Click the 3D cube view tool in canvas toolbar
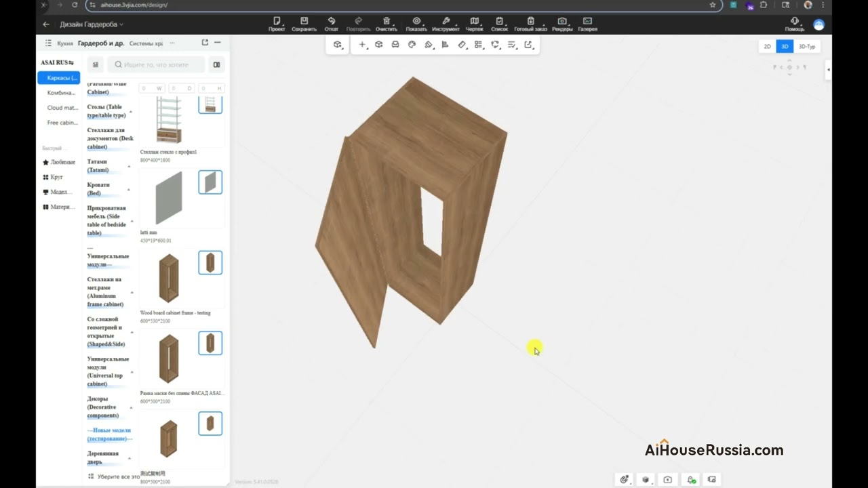 click(x=337, y=45)
